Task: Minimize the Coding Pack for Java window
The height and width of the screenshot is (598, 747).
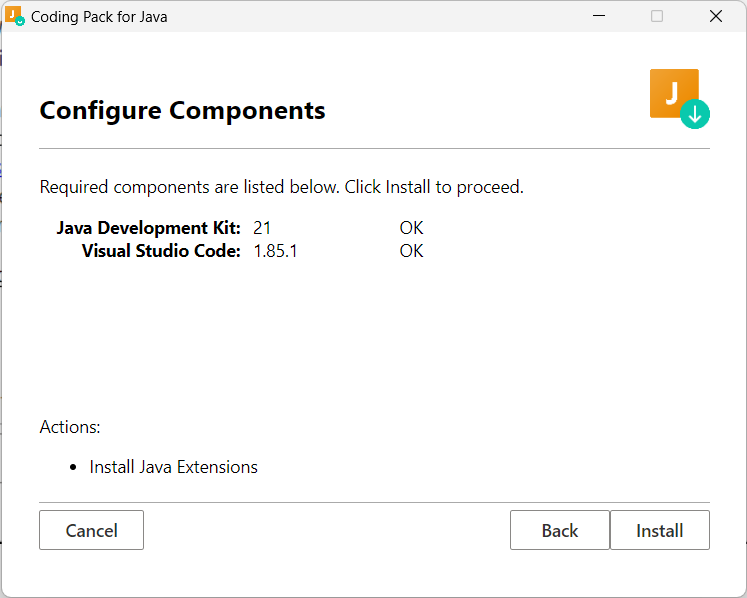Action: pos(599,16)
